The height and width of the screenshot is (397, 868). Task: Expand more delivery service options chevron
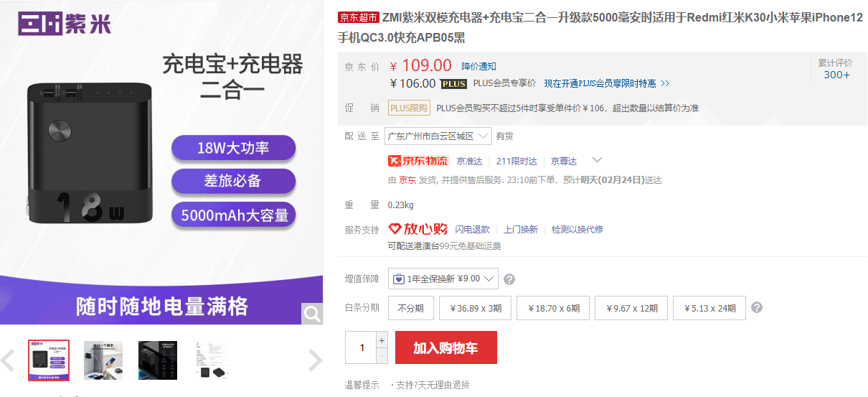(x=596, y=160)
